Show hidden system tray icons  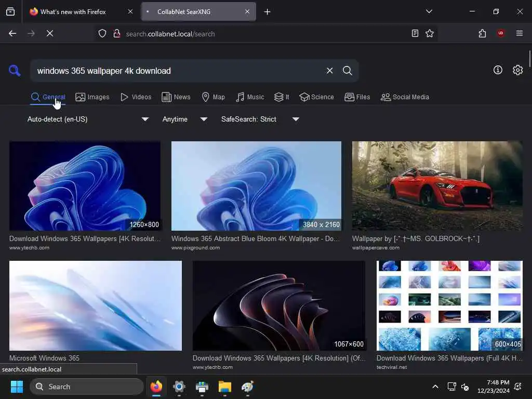pos(435,387)
